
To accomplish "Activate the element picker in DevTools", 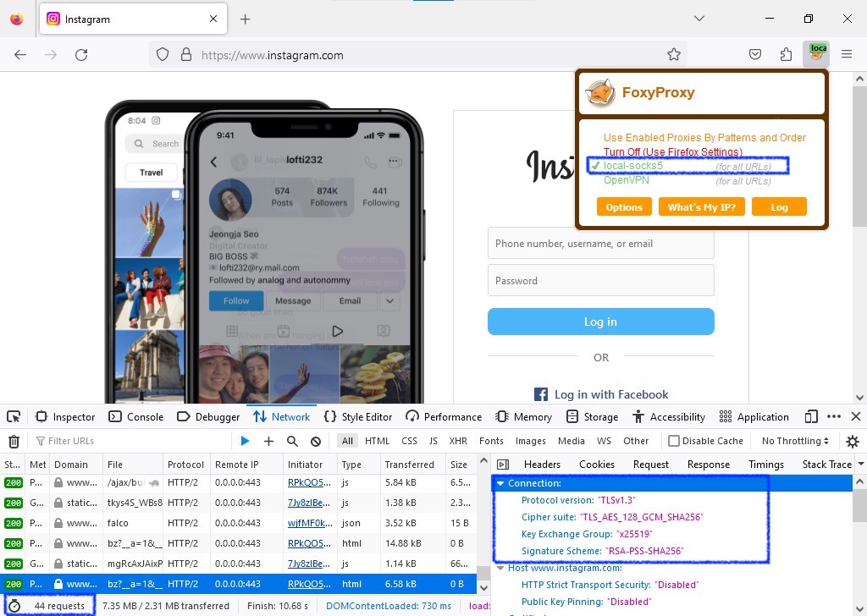I will click(14, 416).
